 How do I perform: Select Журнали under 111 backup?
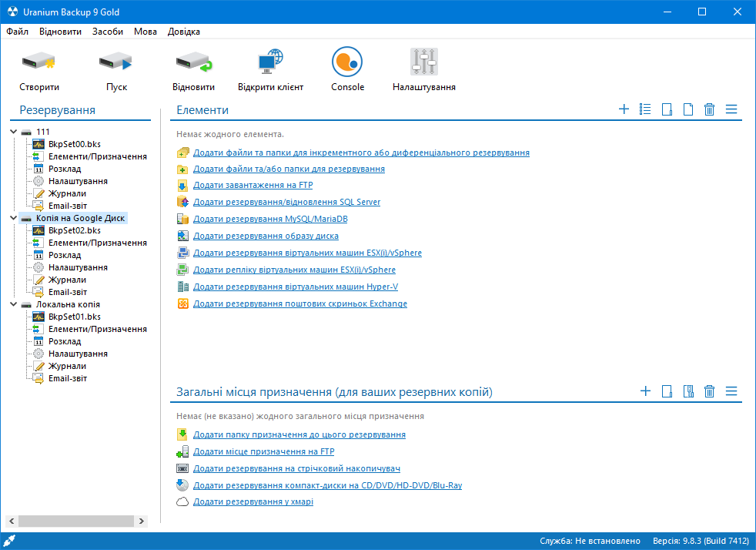click(x=67, y=193)
